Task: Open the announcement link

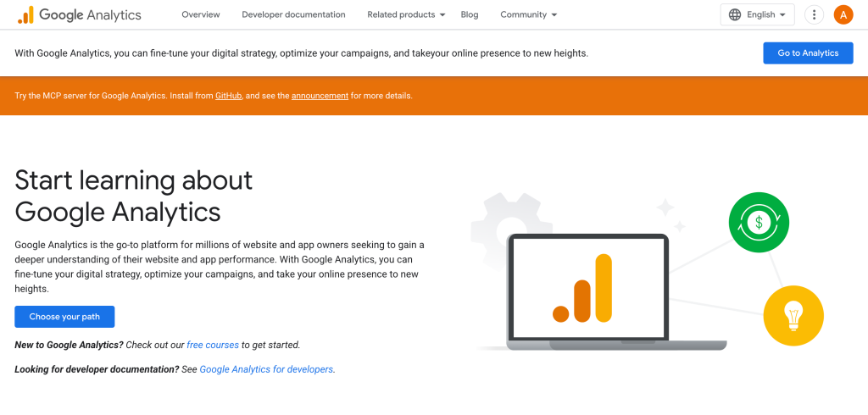Action: pyautogui.click(x=320, y=96)
